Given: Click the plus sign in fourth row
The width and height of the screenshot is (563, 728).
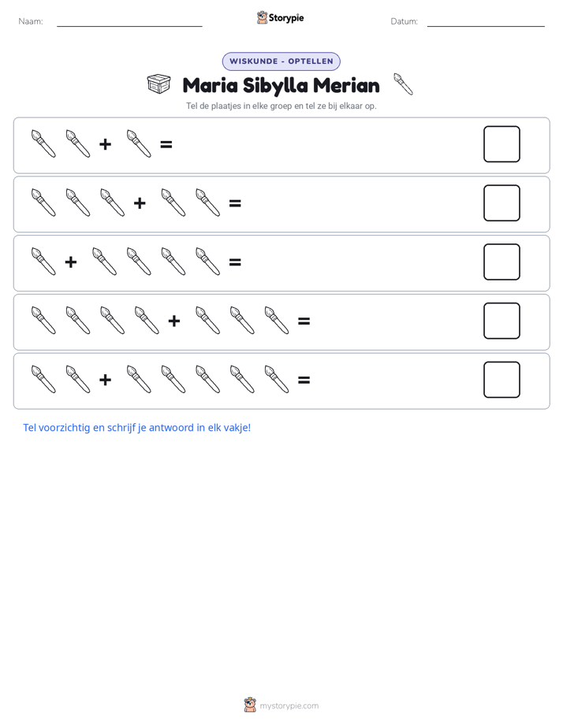Looking at the screenshot, I should coord(174,321).
